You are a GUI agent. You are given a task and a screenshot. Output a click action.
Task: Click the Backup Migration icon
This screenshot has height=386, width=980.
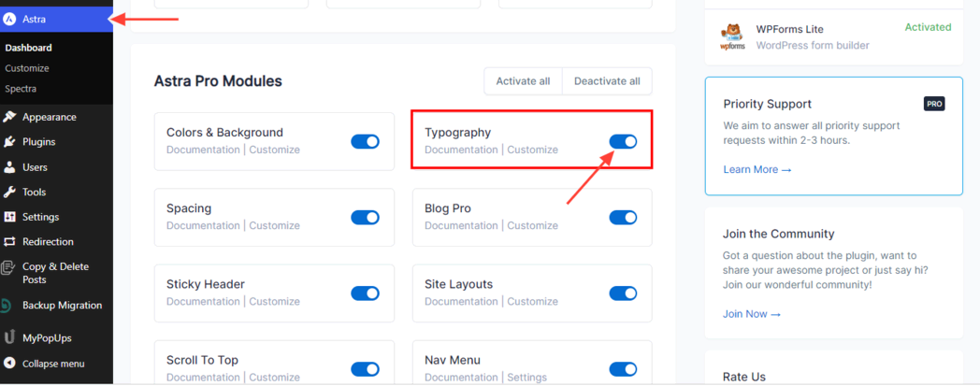9,306
